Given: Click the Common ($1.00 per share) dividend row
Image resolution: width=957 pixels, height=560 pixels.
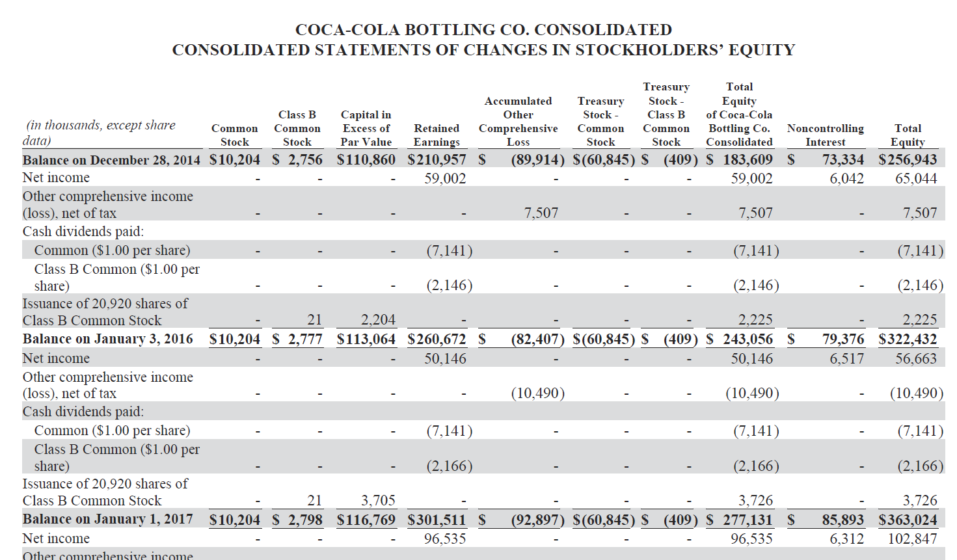Looking at the screenshot, I should (x=114, y=249).
